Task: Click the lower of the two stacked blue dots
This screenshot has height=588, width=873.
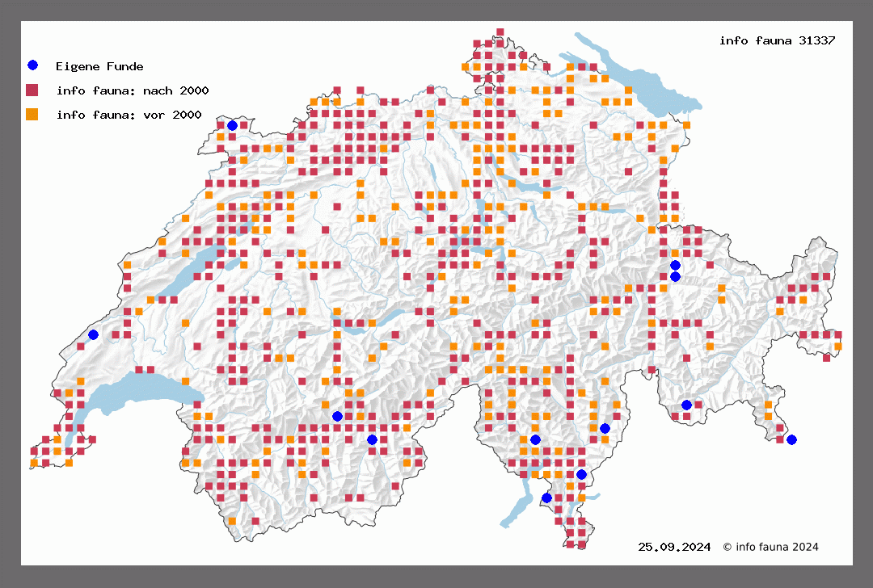Action: (675, 277)
